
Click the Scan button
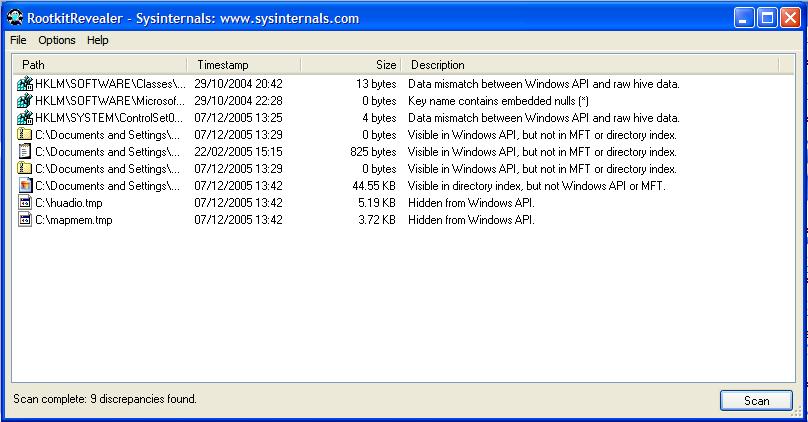point(756,400)
